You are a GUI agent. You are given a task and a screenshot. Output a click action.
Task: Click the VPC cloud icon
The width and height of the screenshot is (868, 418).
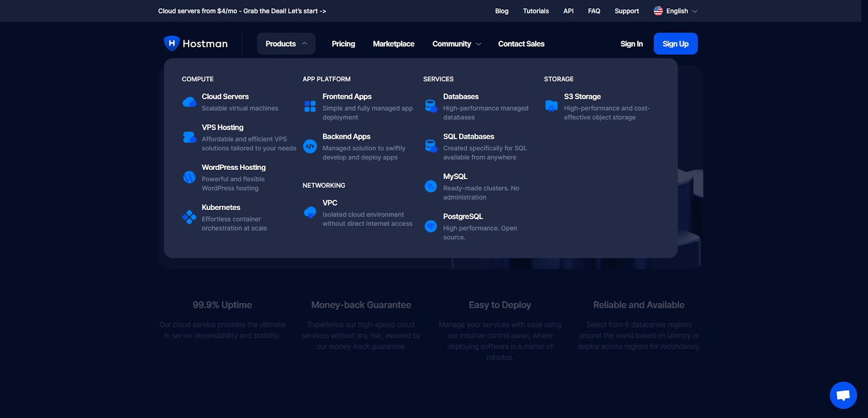click(310, 212)
